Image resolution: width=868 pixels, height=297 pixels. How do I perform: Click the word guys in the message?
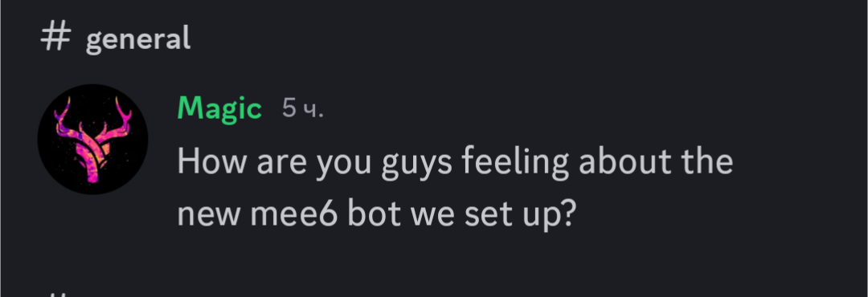[x=417, y=164]
